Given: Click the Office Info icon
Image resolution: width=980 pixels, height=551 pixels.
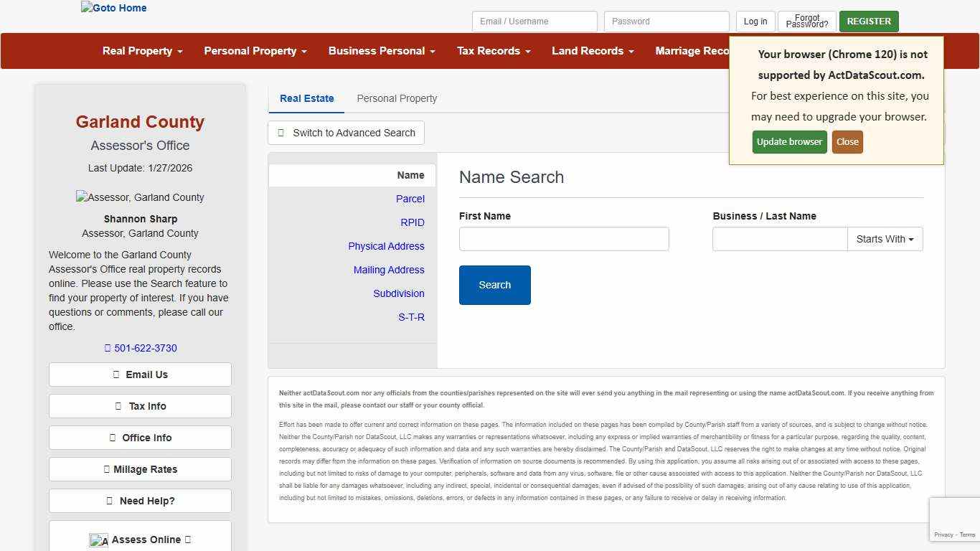Looking at the screenshot, I should click(x=114, y=438).
